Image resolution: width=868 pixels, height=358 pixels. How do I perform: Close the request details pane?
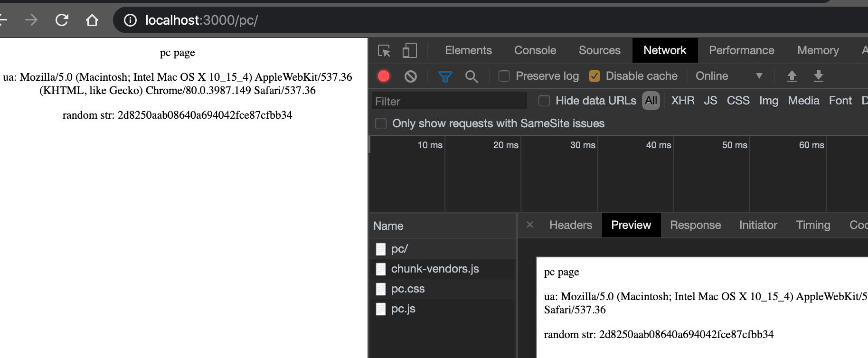(530, 225)
